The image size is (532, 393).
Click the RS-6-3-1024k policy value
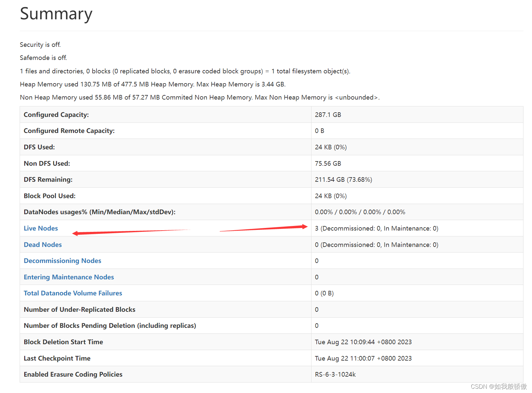tap(335, 374)
